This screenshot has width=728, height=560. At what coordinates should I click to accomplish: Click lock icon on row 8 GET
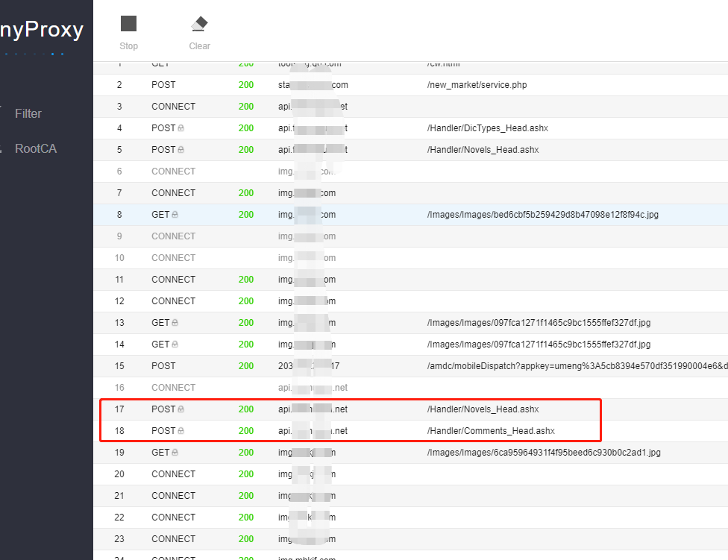pyautogui.click(x=175, y=215)
